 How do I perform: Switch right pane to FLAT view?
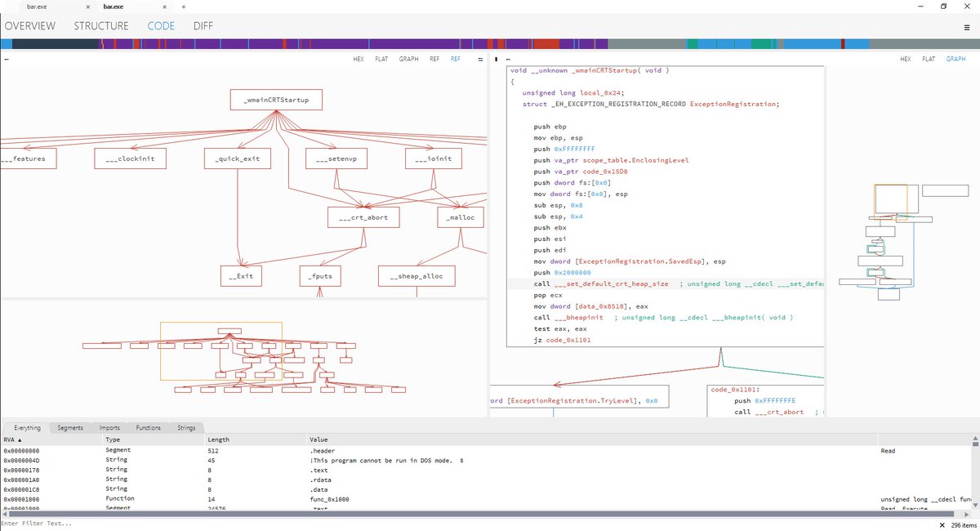929,60
